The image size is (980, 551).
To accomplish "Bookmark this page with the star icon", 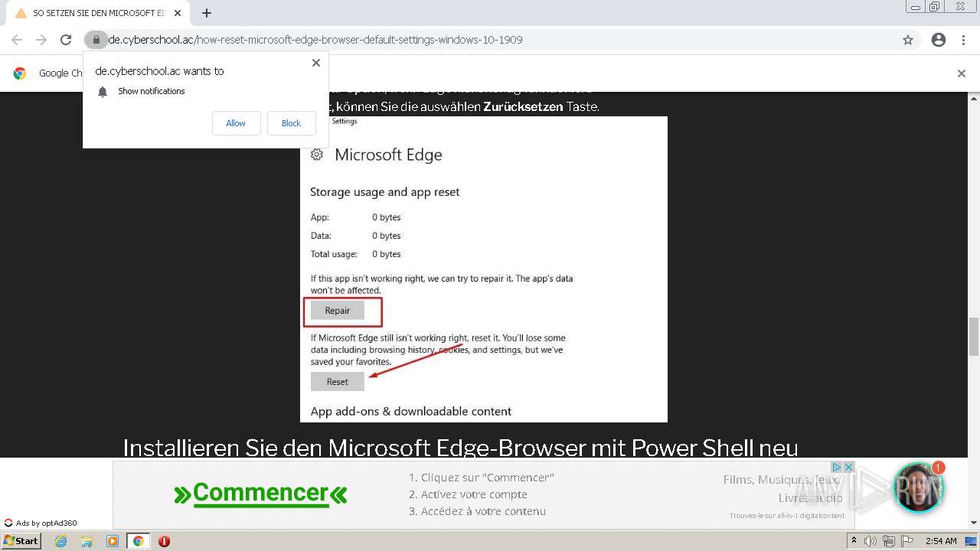I will [908, 40].
